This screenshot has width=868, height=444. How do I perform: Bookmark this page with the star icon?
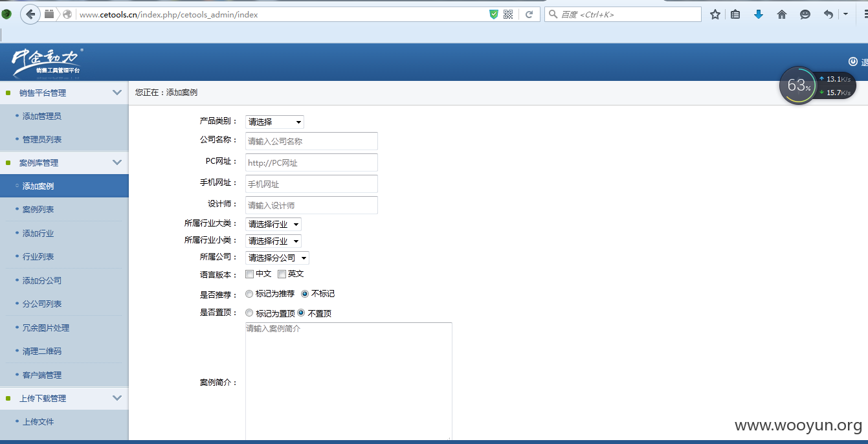click(715, 14)
